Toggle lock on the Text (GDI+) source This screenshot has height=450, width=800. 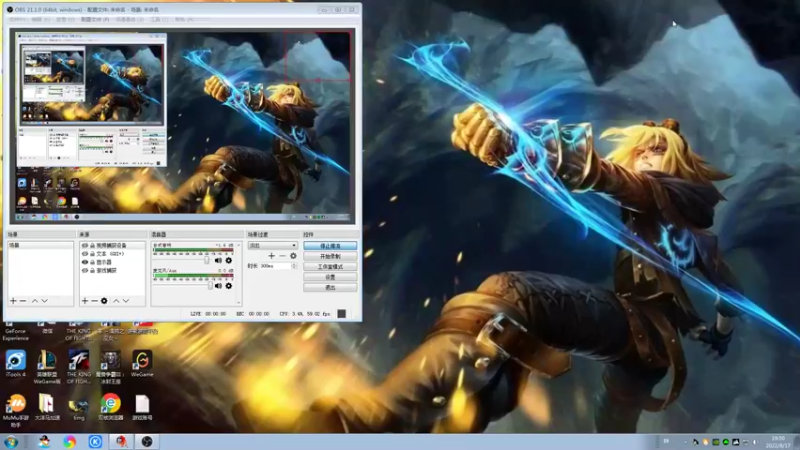(x=92, y=254)
